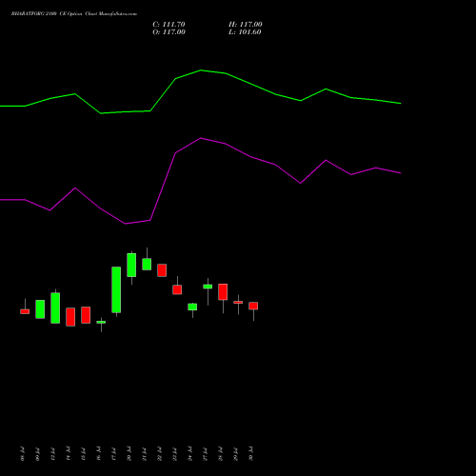Click the last red candlestick above 30 Jul
This screenshot has width=476, height=476.
[x=253, y=306]
